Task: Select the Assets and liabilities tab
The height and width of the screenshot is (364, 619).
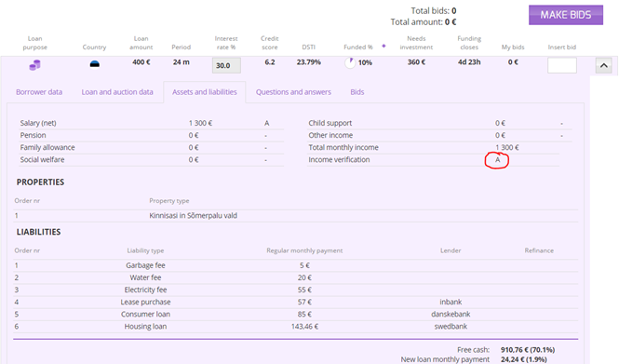Action: point(205,92)
